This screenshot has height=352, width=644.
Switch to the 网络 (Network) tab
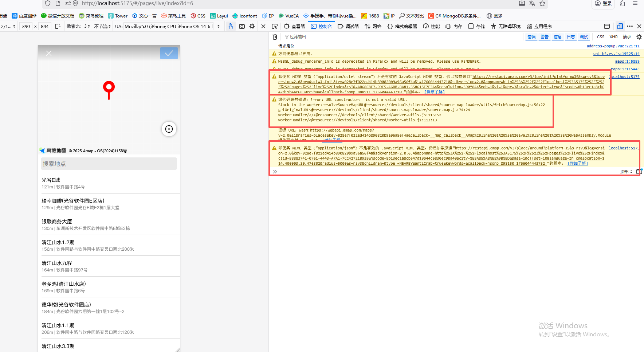(x=373, y=26)
